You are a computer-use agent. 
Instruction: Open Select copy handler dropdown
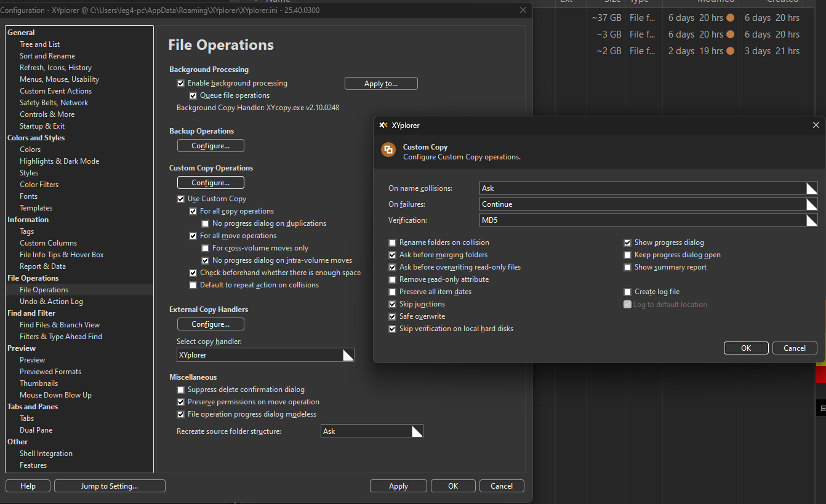(x=265, y=355)
